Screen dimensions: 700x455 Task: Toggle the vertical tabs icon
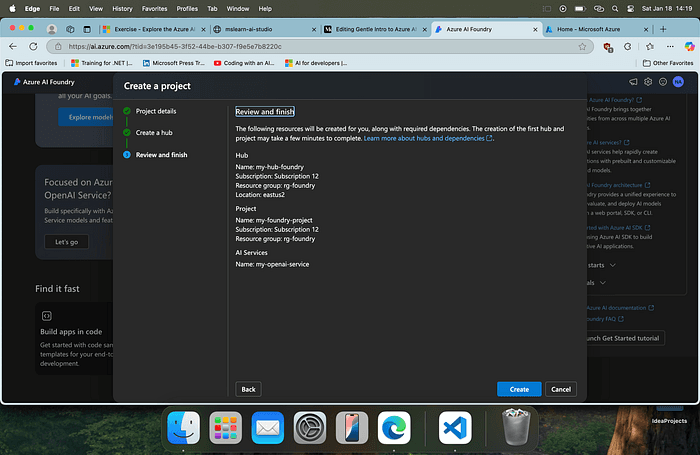click(x=87, y=29)
